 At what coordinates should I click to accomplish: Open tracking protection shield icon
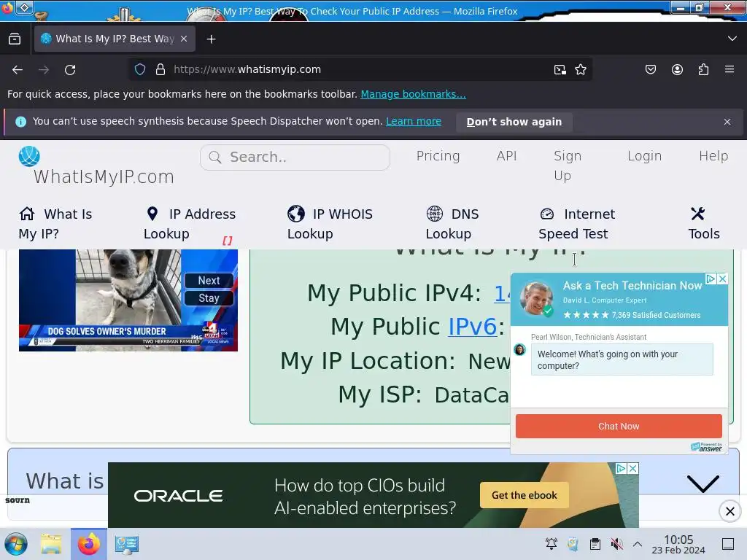(140, 69)
